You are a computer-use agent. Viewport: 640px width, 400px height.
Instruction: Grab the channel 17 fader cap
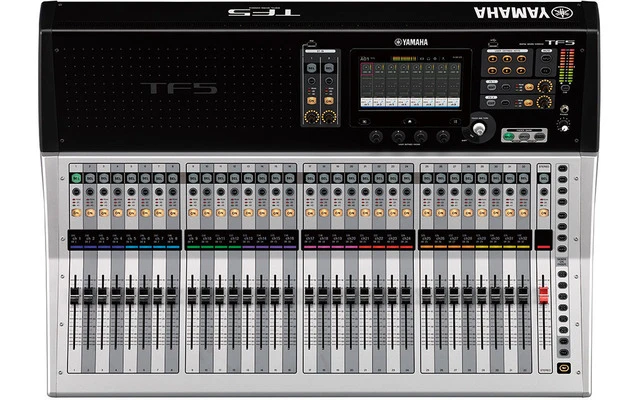coord(309,296)
